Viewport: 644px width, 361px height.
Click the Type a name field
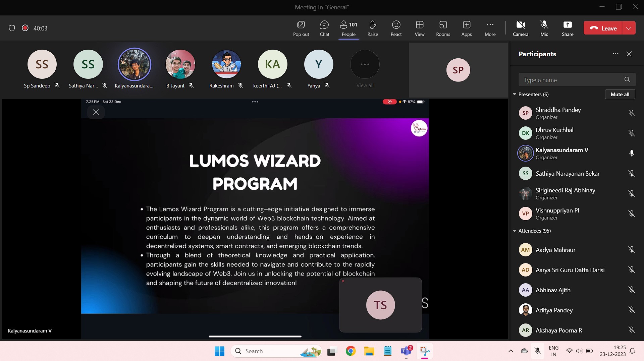570,80
